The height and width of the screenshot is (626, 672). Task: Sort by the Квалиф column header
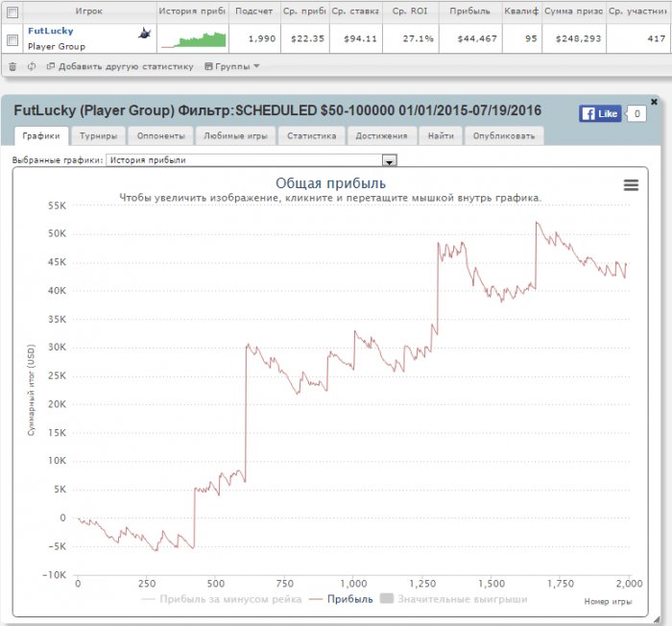[521, 12]
